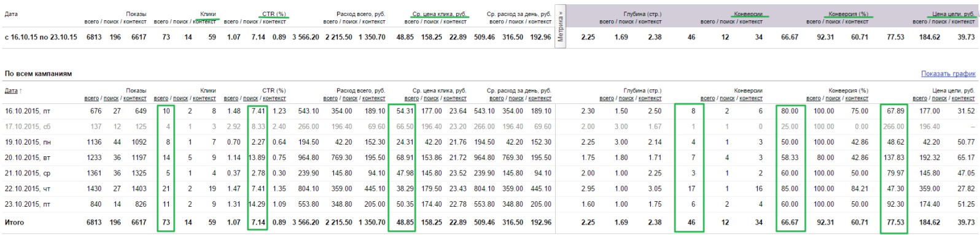The height and width of the screenshot is (235, 980).
Task: Click context page depth value 3.05
Action: coord(655,189)
